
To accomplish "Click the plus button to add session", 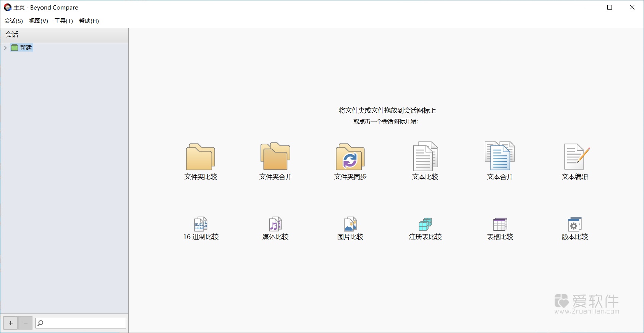I will coord(11,323).
